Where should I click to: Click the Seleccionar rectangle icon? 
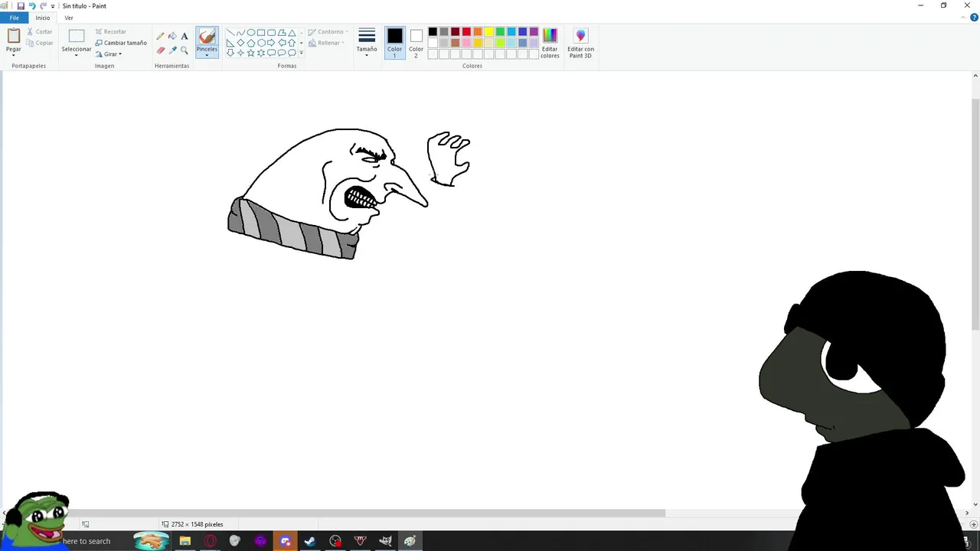(x=77, y=36)
